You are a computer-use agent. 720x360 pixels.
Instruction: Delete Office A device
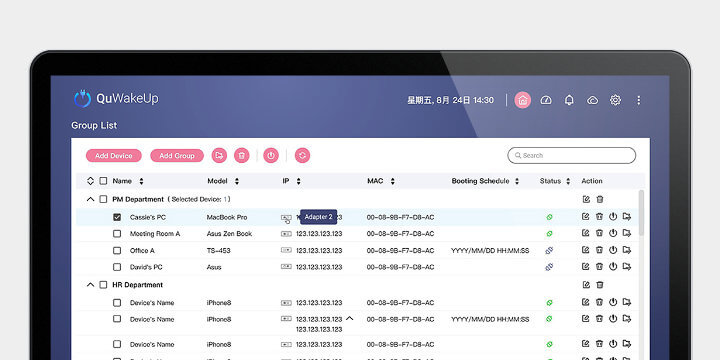pyautogui.click(x=599, y=250)
